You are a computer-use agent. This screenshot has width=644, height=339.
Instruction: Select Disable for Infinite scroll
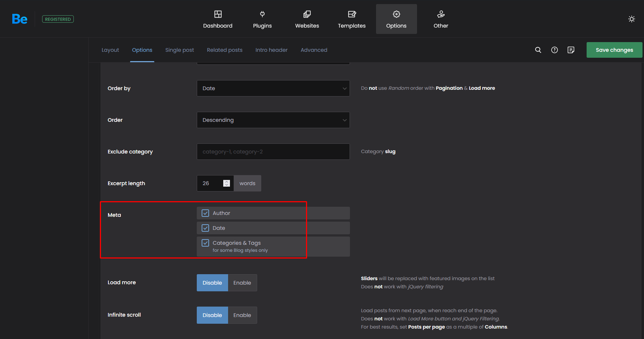[x=212, y=315]
